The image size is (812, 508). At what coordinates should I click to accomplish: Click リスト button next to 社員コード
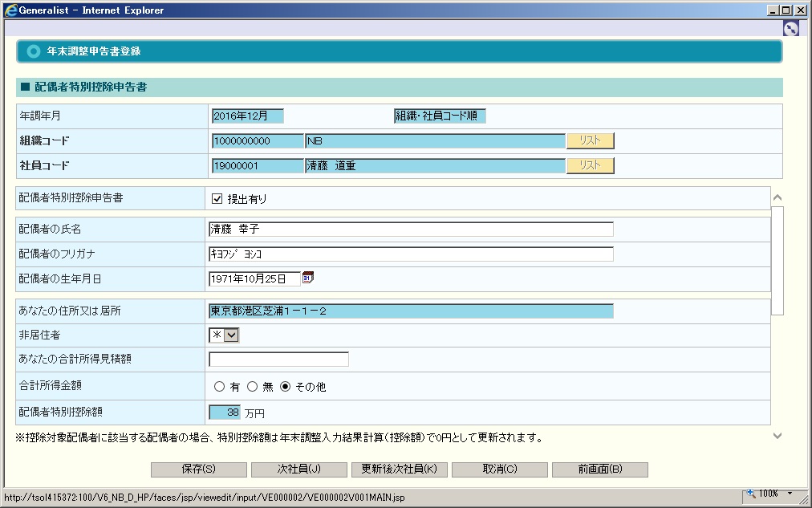point(590,166)
